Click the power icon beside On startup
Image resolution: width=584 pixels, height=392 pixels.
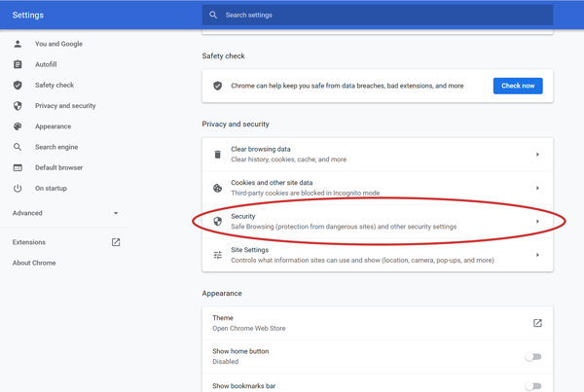tap(18, 189)
